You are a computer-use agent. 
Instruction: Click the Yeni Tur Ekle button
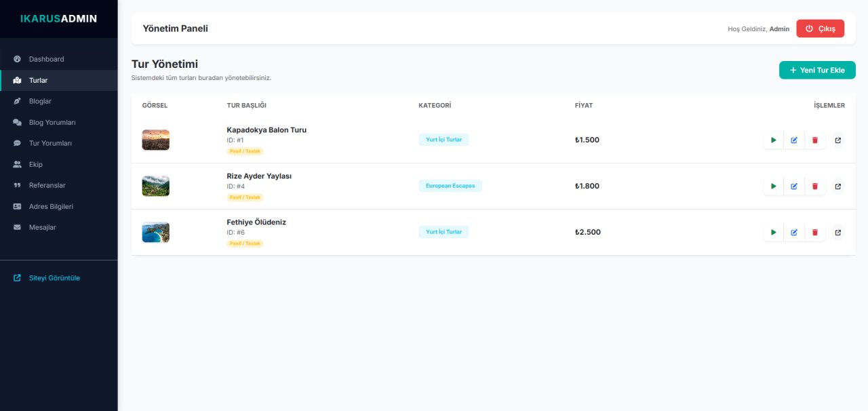[817, 71]
